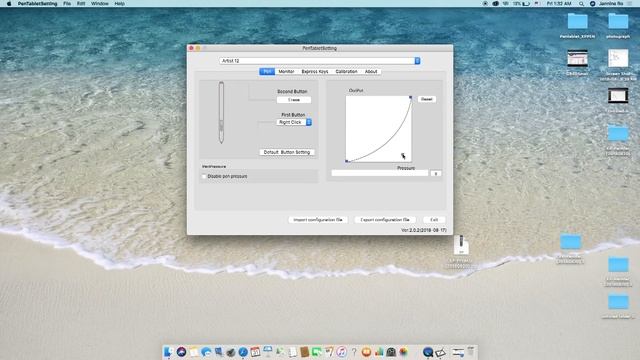Click Import configuration file
Viewport: 640px width, 360px height.
pyautogui.click(x=318, y=220)
